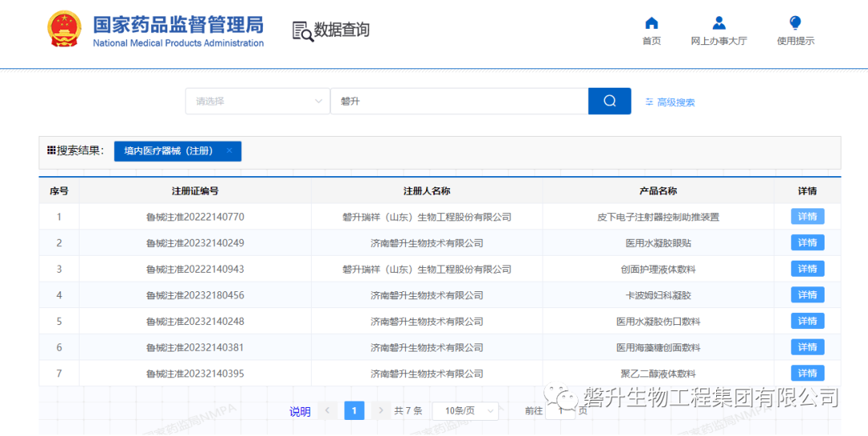
Task: Click the 高级搜索 filter icon
Action: pos(649,102)
